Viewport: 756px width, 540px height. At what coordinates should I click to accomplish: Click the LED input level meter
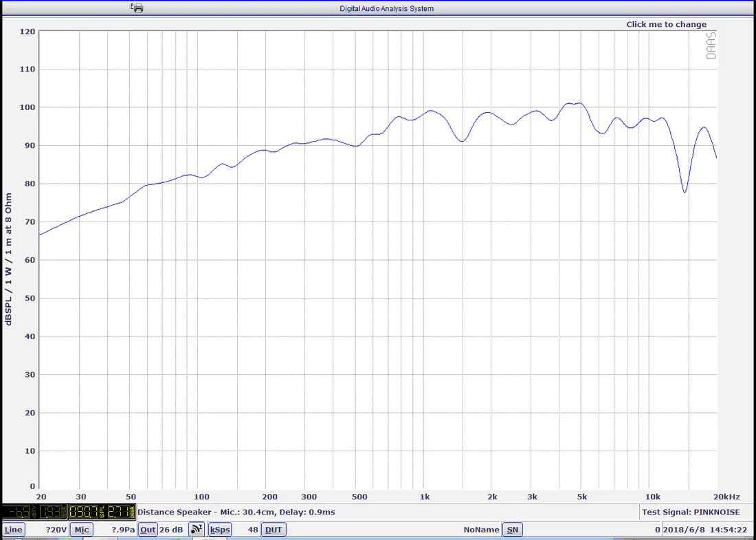point(34,512)
